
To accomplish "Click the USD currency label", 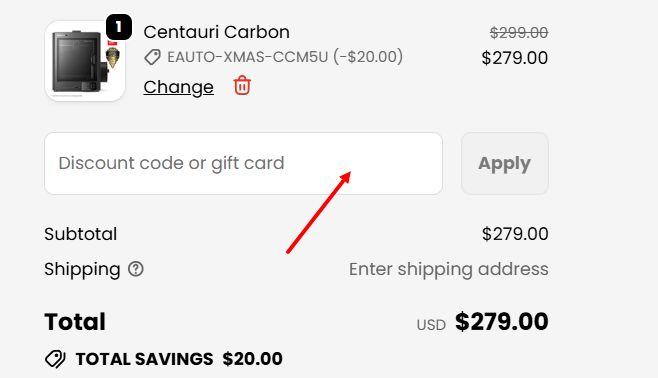I will point(431,325).
